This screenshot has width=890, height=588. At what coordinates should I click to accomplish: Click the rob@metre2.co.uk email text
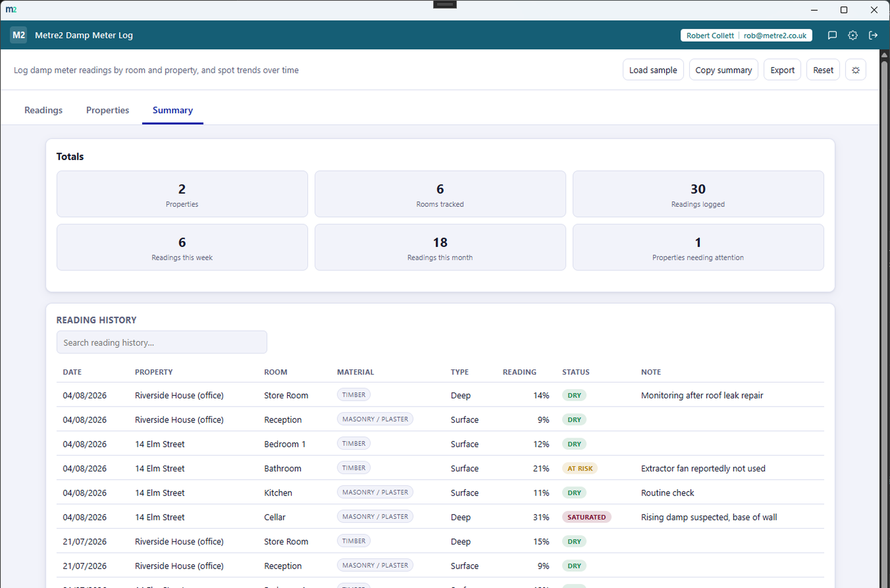coord(775,36)
